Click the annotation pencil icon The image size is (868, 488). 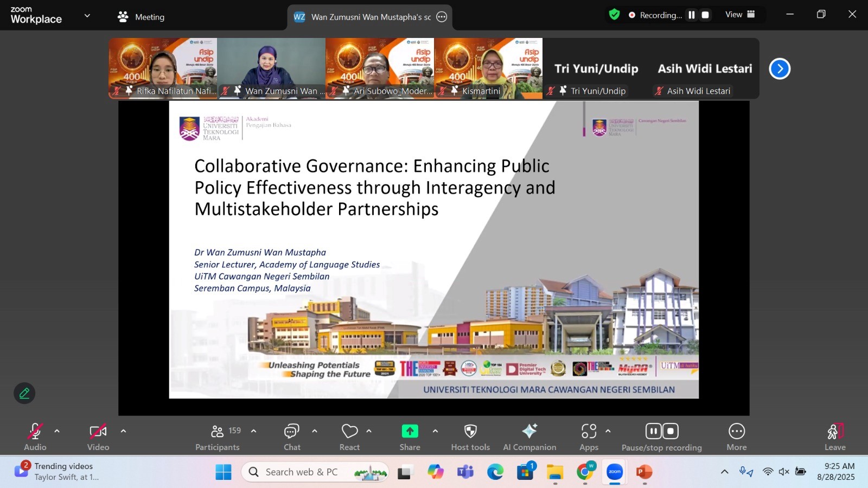click(24, 393)
